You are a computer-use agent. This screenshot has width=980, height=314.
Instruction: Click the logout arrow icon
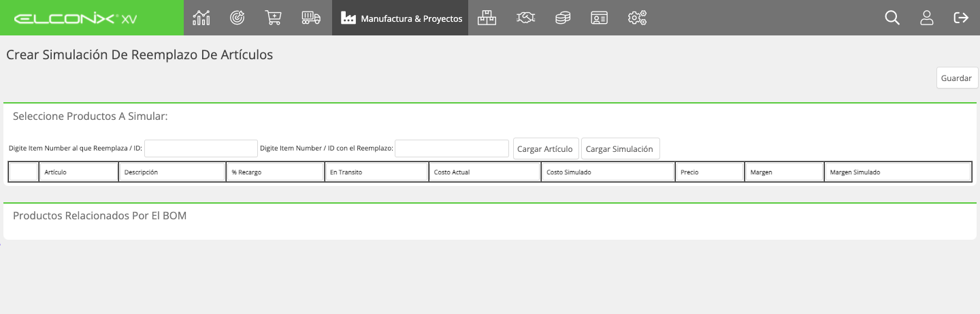[961, 18]
